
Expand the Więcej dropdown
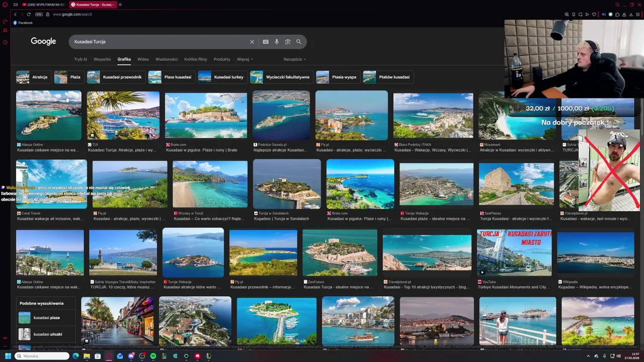[x=245, y=59]
